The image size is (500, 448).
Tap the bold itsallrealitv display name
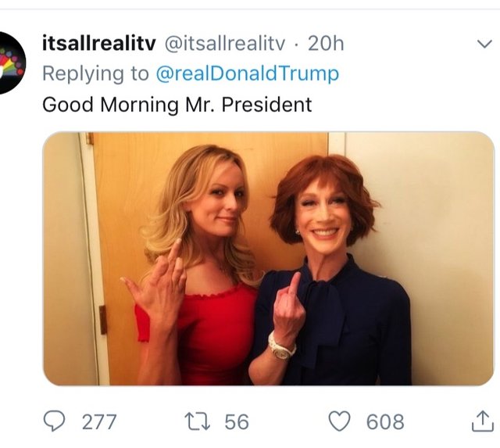98,44
